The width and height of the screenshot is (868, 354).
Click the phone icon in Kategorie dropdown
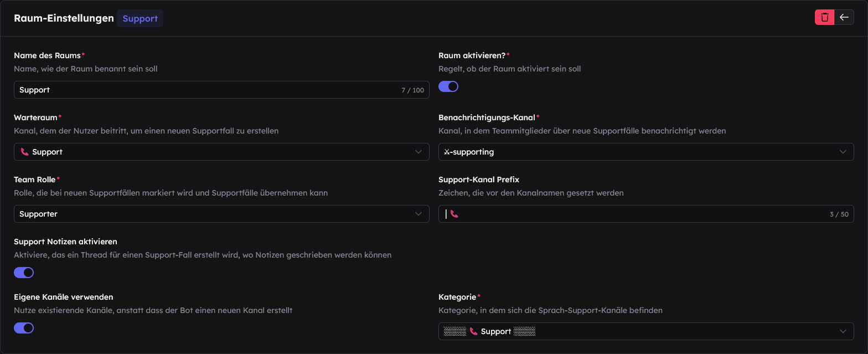coord(473,331)
